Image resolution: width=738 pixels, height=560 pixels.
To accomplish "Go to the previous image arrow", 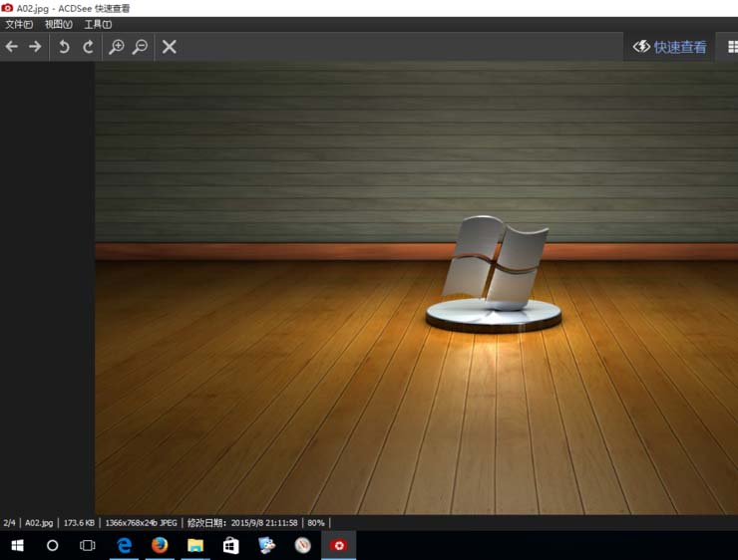I will 12,47.
